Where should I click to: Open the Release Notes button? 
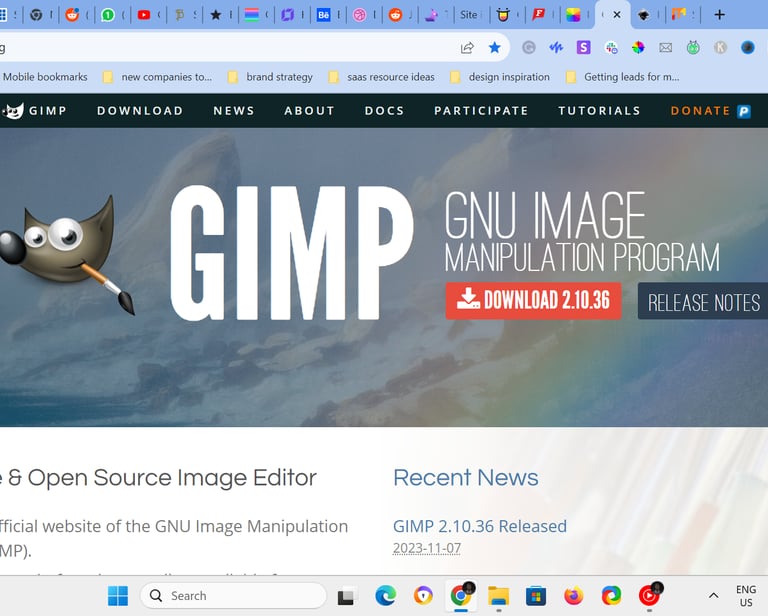(x=703, y=302)
